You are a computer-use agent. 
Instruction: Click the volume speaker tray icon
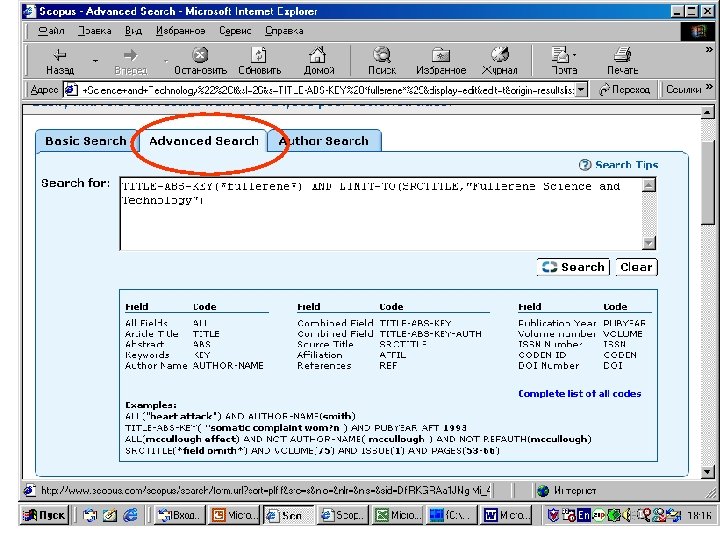(627, 515)
